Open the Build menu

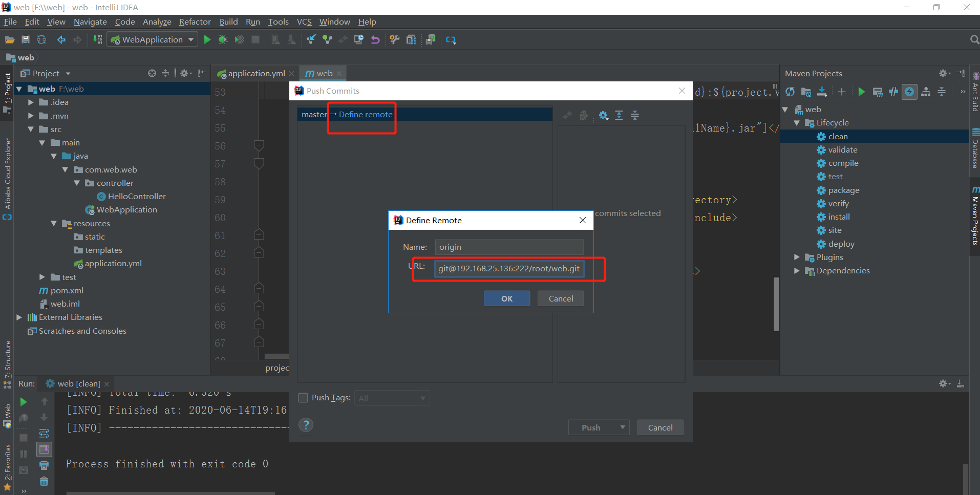pos(229,21)
